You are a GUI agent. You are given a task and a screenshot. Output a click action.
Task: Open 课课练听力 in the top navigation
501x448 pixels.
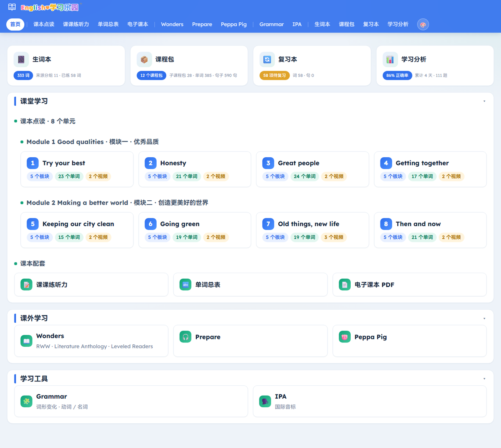tap(76, 24)
